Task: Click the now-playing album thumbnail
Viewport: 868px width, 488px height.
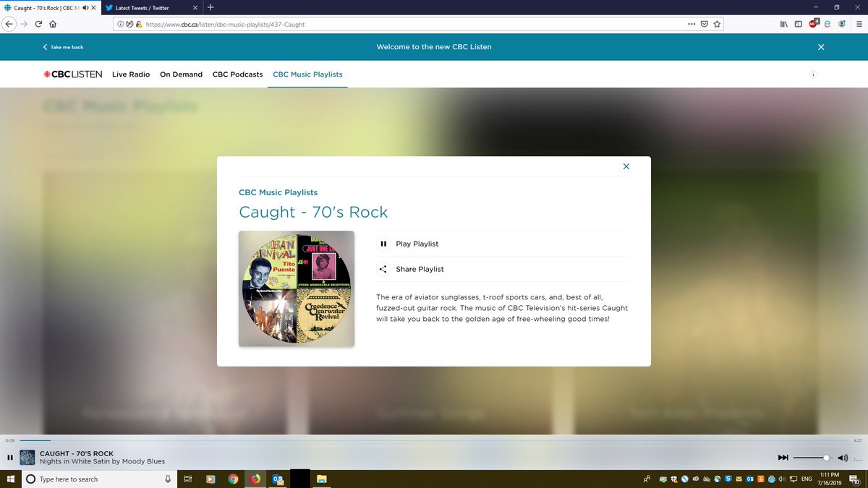Action: coord(27,457)
